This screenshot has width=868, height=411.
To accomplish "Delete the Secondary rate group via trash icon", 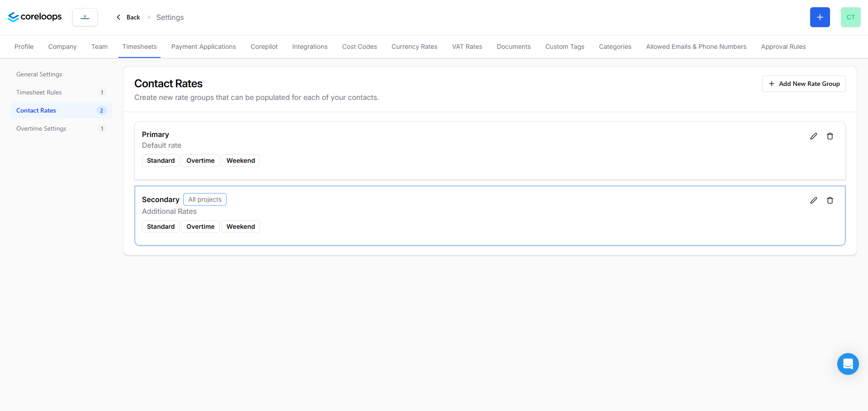I will coord(830,200).
